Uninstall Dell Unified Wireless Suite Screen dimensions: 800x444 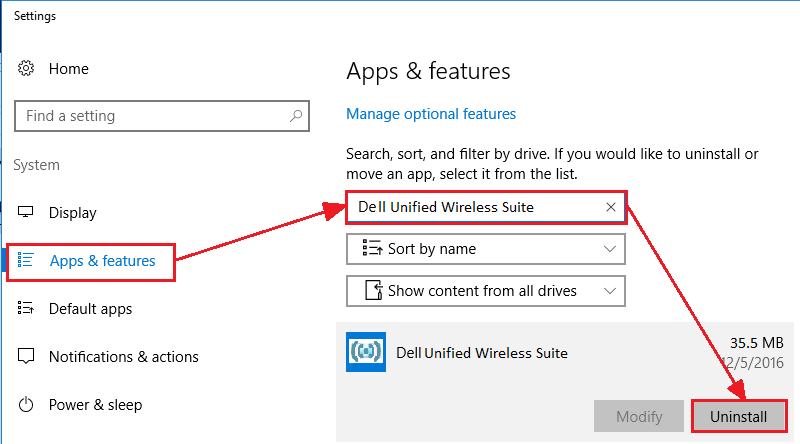[738, 416]
